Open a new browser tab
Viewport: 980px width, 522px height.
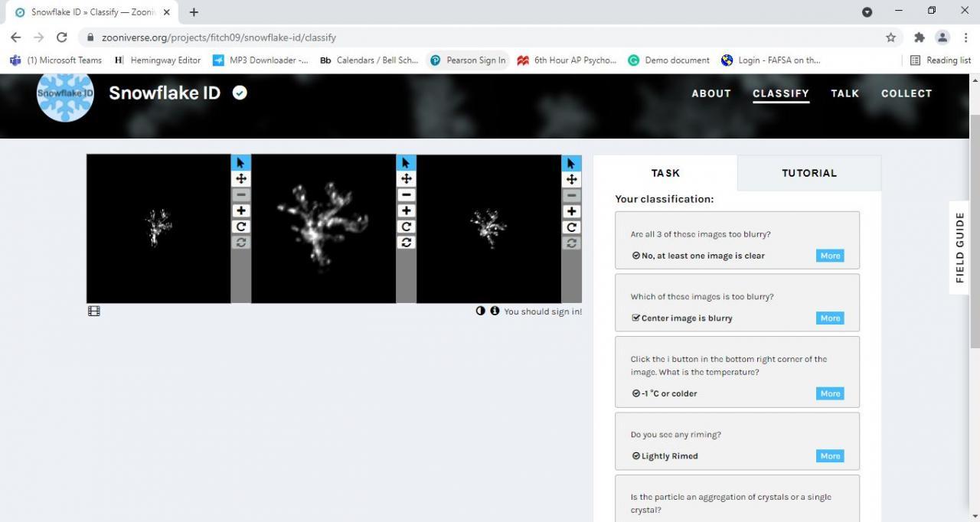pos(194,12)
